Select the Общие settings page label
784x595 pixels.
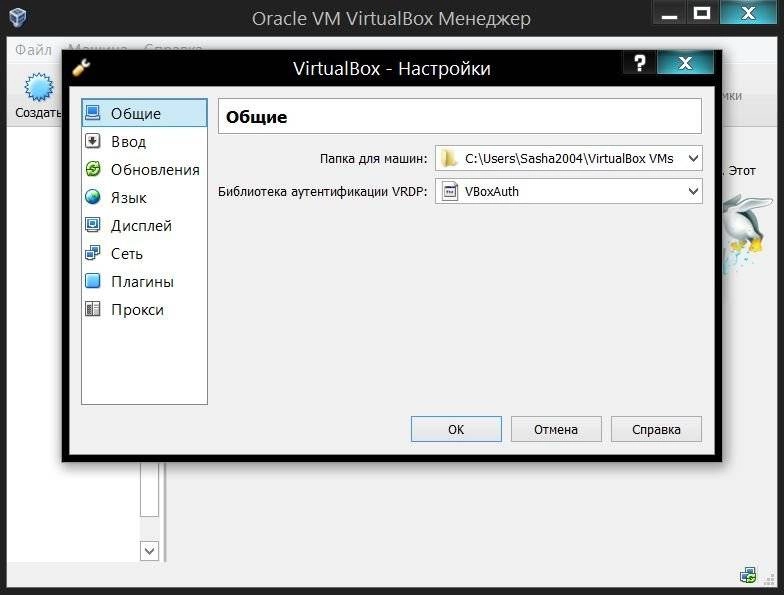(136, 114)
